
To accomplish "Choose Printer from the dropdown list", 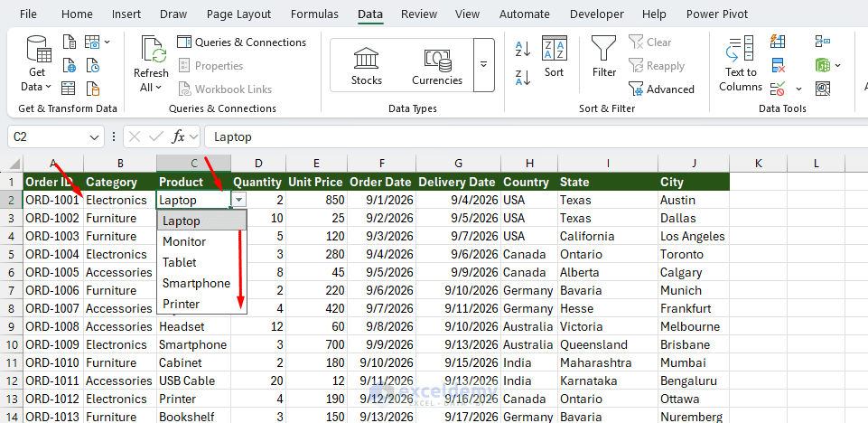I will [202, 304].
